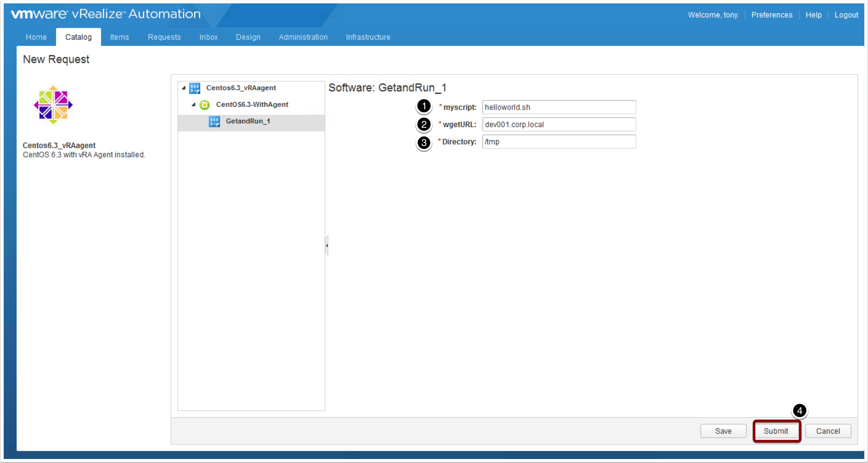Viewport: 868px width, 463px height.
Task: Cancel the new request
Action: [828, 431]
